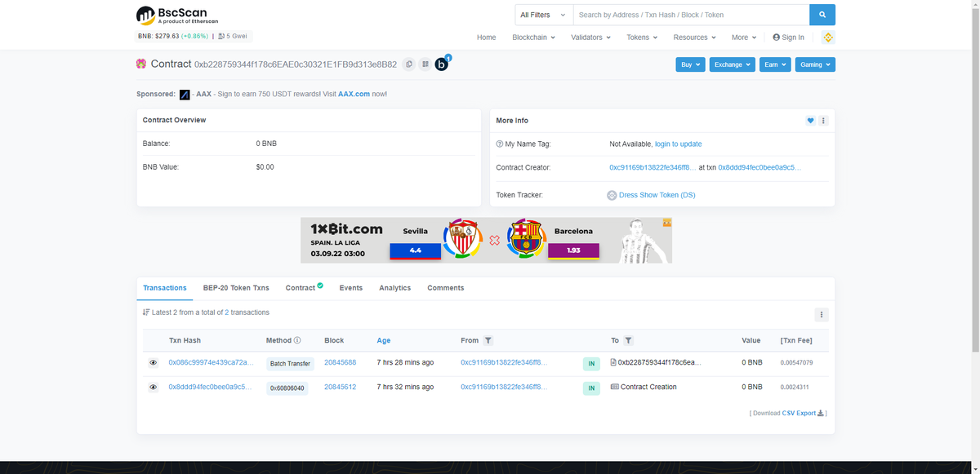
Task: Click the 'login to update' link
Action: click(679, 144)
